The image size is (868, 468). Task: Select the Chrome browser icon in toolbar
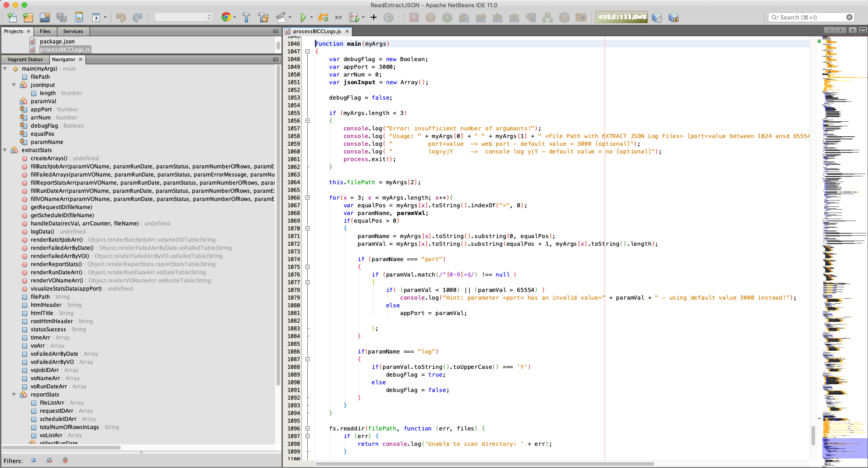click(226, 17)
